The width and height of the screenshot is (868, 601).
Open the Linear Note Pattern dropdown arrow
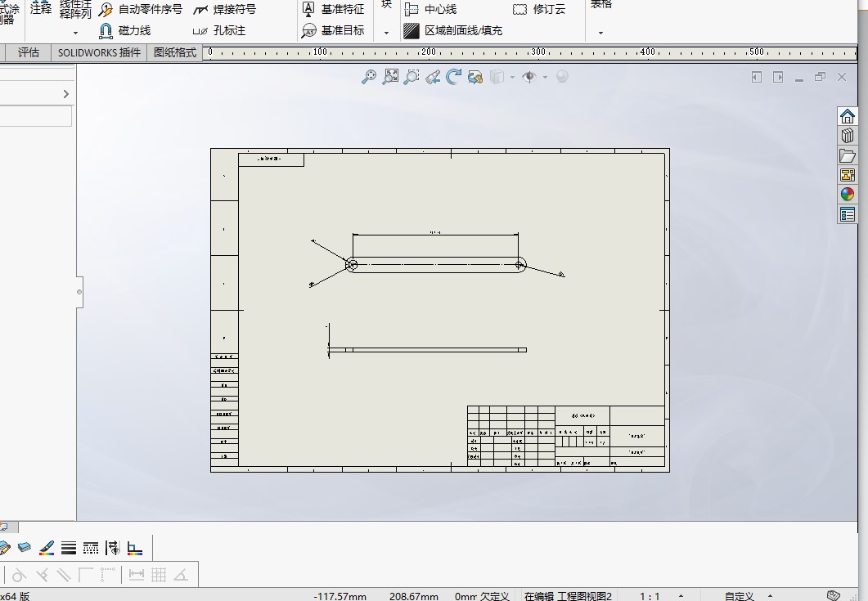pos(76,33)
